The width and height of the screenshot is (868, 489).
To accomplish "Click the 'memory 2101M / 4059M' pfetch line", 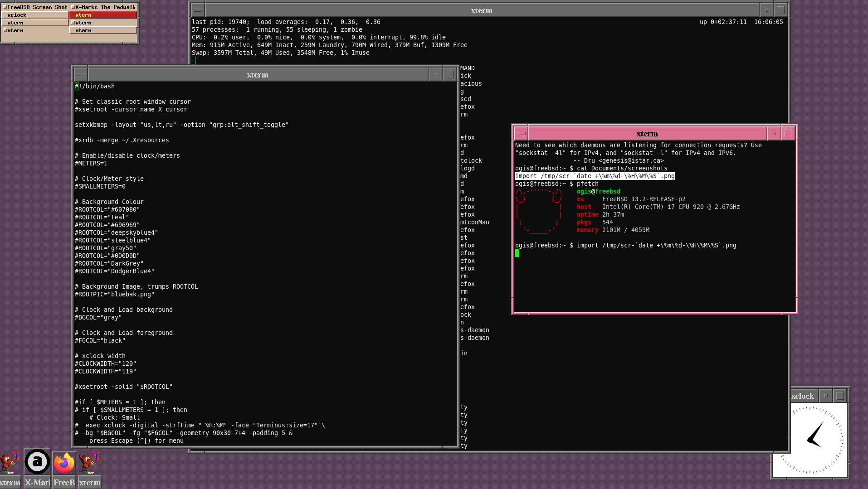I will pos(613,230).
